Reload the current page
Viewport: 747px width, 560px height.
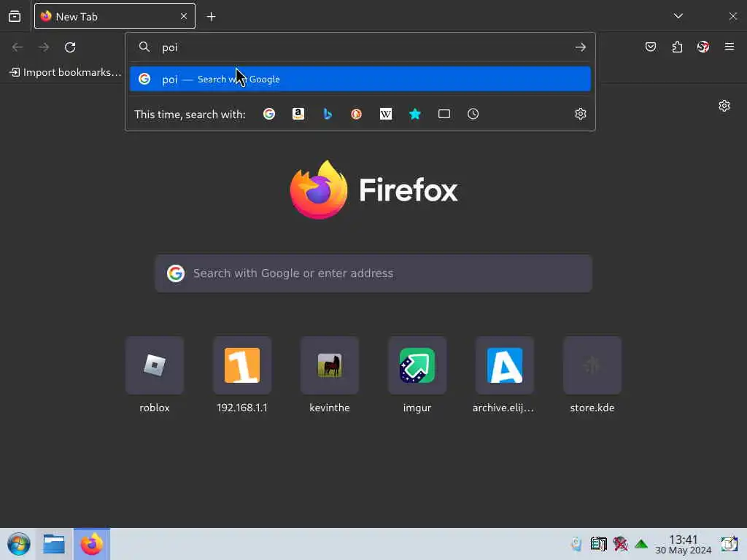70,47
